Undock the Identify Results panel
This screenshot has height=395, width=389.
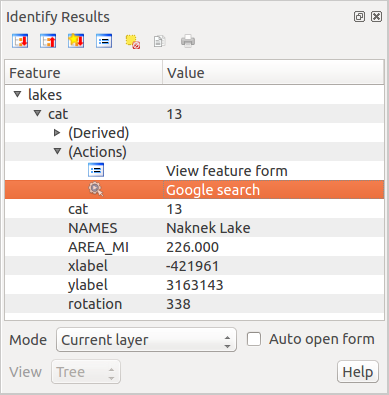point(359,16)
